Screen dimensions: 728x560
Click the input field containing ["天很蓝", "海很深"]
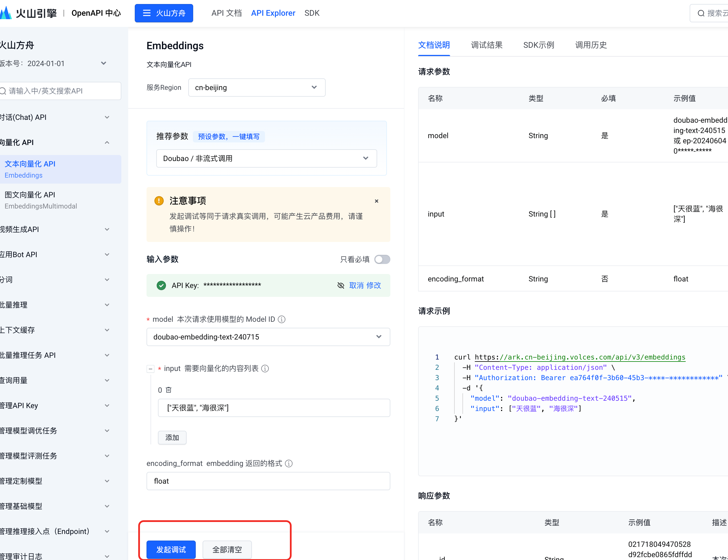tap(274, 408)
